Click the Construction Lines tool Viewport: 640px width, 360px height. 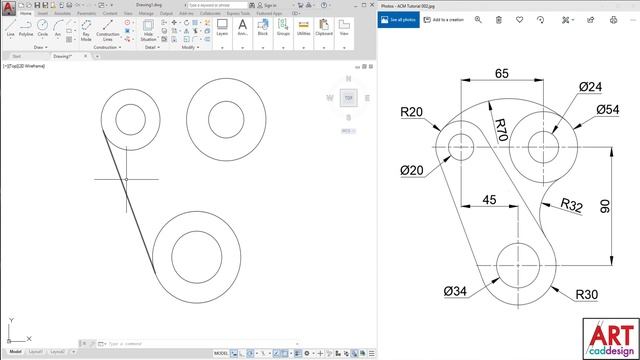click(x=107, y=30)
